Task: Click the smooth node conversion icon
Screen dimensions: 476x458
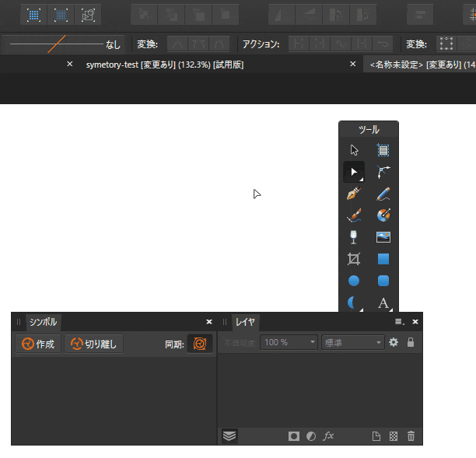Action: [198, 44]
